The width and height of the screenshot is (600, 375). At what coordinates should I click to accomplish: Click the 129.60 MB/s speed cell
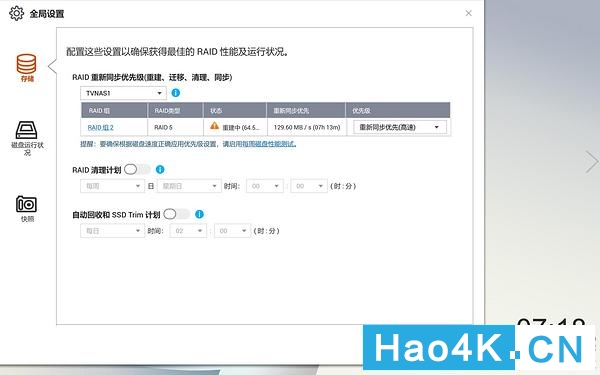[307, 127]
